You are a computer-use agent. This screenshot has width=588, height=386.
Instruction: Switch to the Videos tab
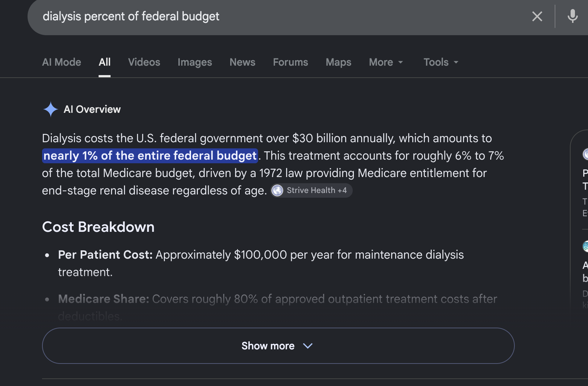[144, 62]
